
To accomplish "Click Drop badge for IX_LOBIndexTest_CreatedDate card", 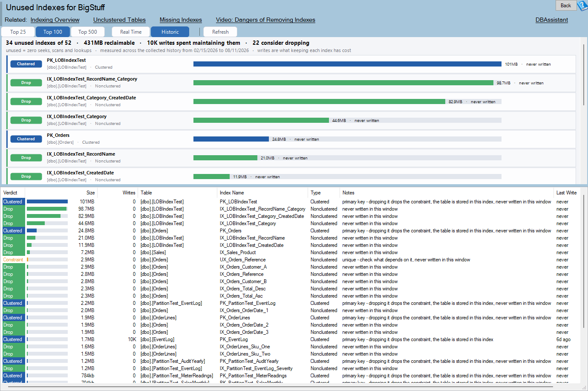I will click(26, 177).
